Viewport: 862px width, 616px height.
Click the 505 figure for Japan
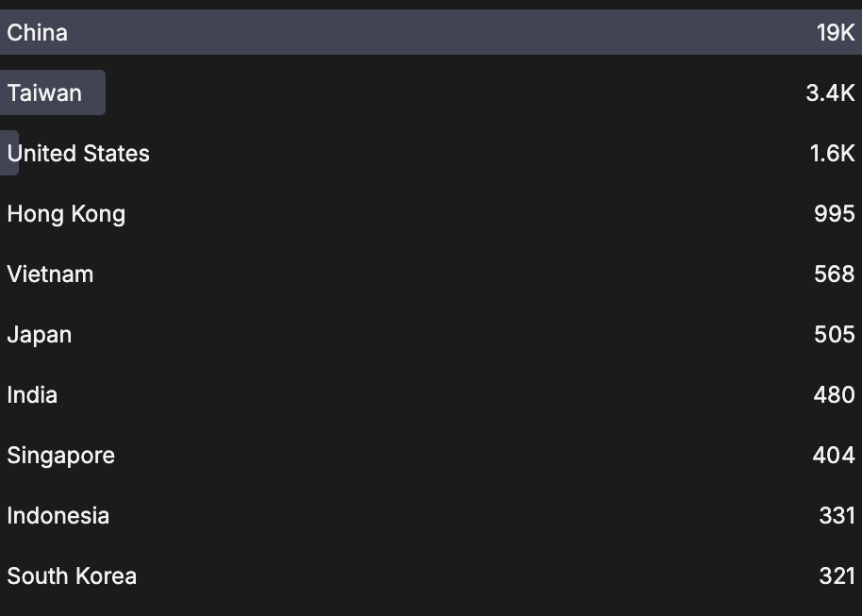point(834,335)
